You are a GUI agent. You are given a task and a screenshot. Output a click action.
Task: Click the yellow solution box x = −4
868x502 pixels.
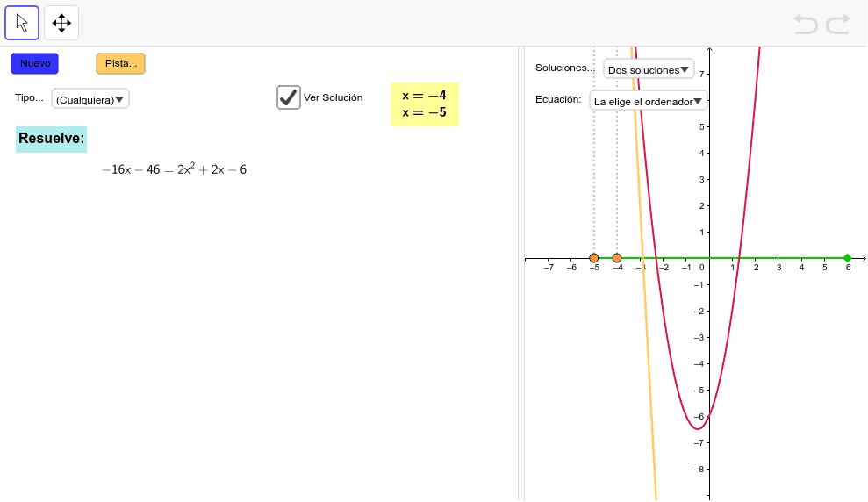tap(425, 104)
